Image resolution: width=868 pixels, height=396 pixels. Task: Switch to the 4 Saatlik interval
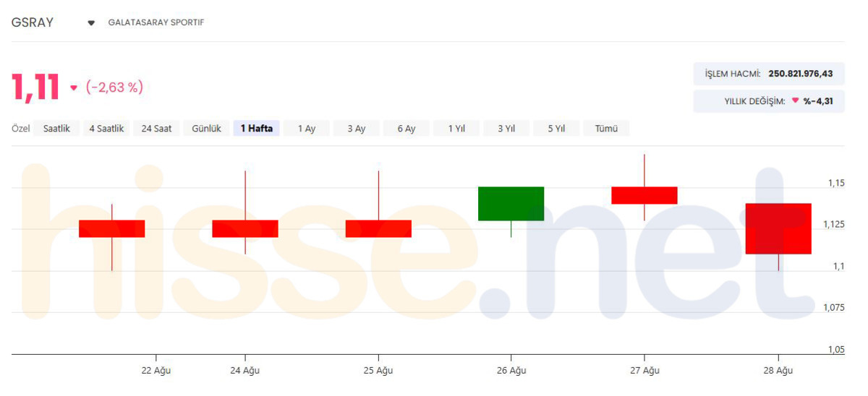click(x=106, y=129)
